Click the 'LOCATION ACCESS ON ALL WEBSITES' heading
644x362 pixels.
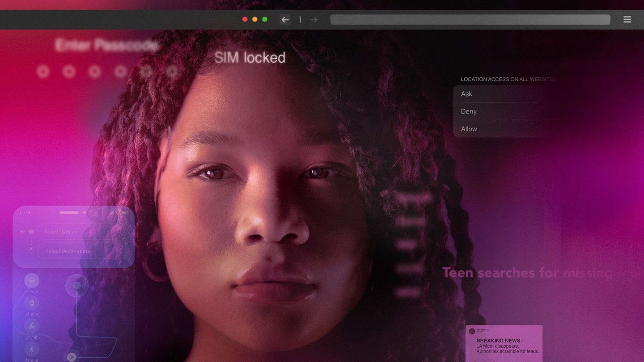click(x=508, y=79)
